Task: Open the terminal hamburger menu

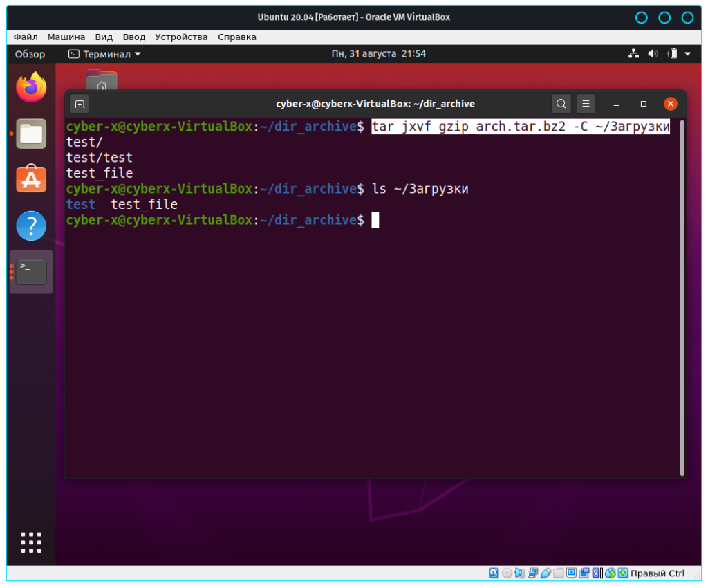Action: tap(586, 104)
